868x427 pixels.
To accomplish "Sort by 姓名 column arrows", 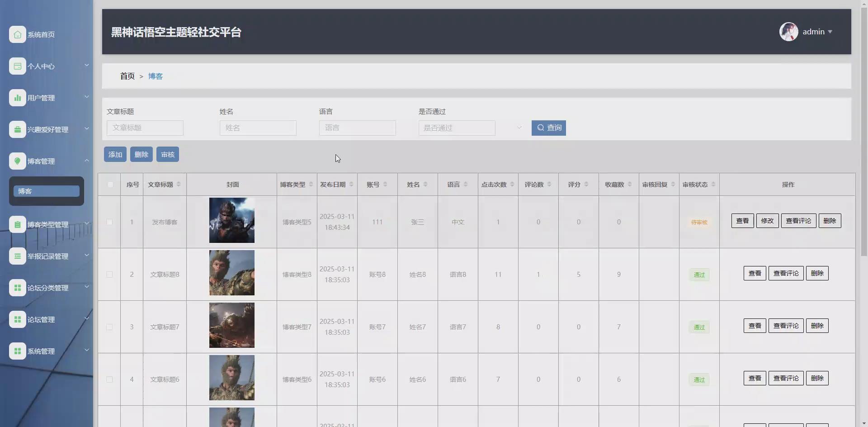I will [x=425, y=184].
